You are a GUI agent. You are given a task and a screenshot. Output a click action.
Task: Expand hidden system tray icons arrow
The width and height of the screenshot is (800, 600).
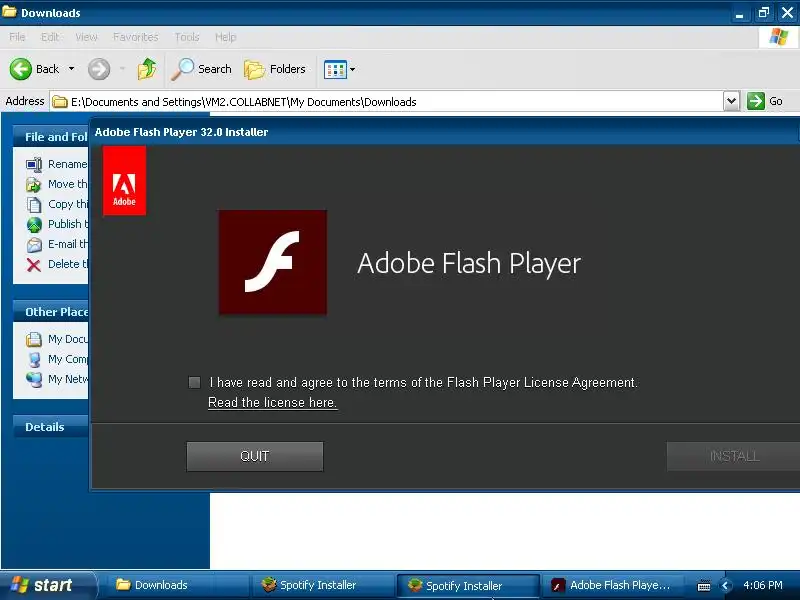725,585
